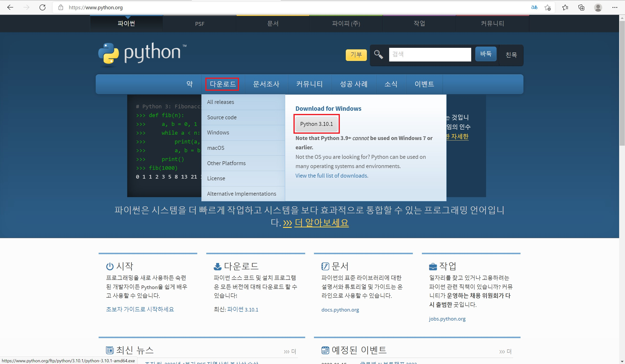Open View the full list of downloads link

(x=332, y=176)
